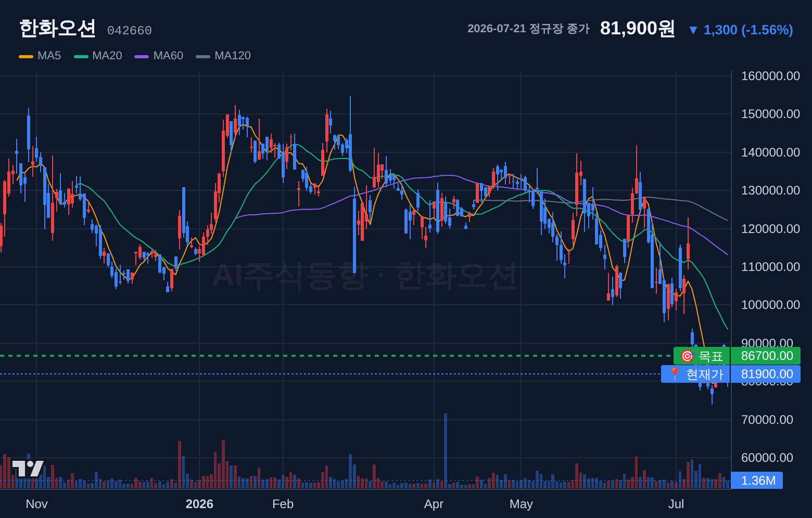
Task: Click the 100000.00 price axis label
Action: (770, 305)
